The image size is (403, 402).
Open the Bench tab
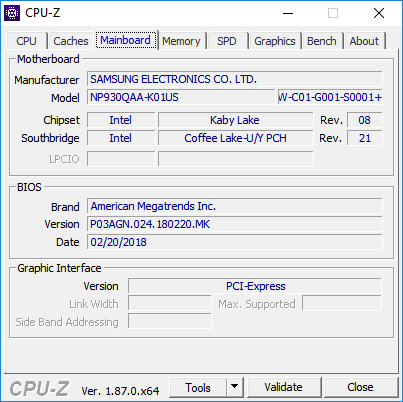point(322,41)
